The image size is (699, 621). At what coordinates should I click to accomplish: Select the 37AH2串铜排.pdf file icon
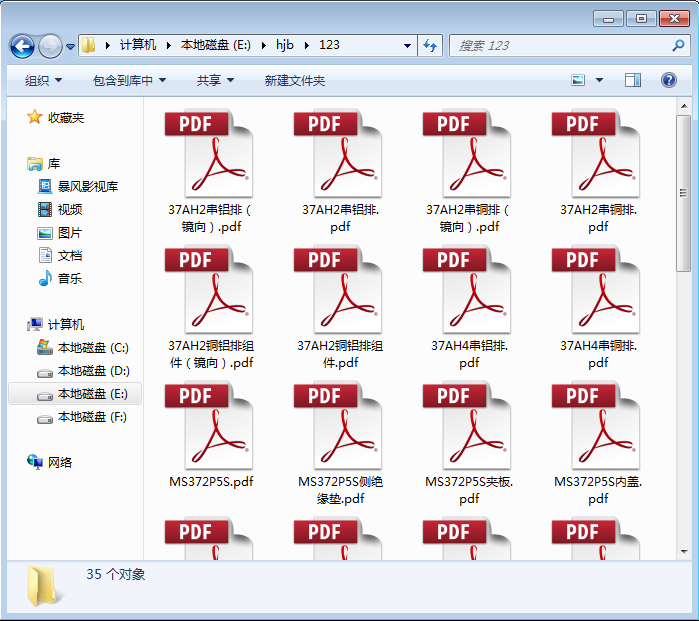[x=598, y=155]
